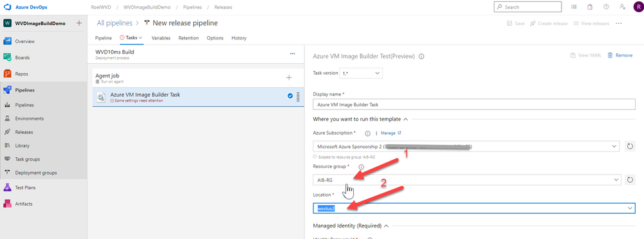Viewport: 644px width, 239px height.
Task: Open the help question mark icon in header
Action: coord(606,7)
